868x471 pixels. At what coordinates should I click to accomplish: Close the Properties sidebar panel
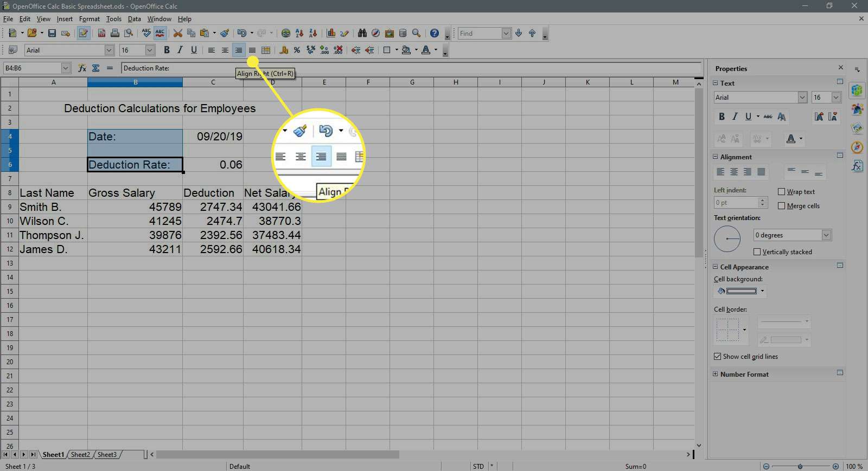(840, 68)
